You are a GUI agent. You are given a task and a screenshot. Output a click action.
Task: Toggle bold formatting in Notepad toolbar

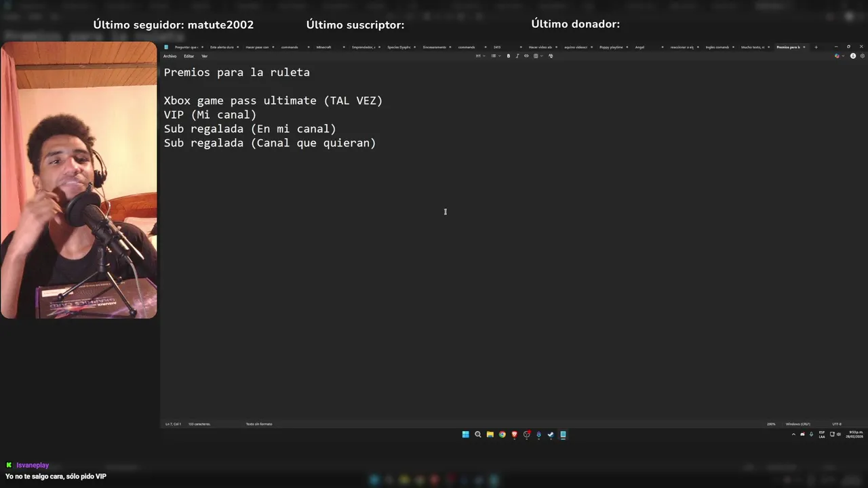tap(509, 56)
